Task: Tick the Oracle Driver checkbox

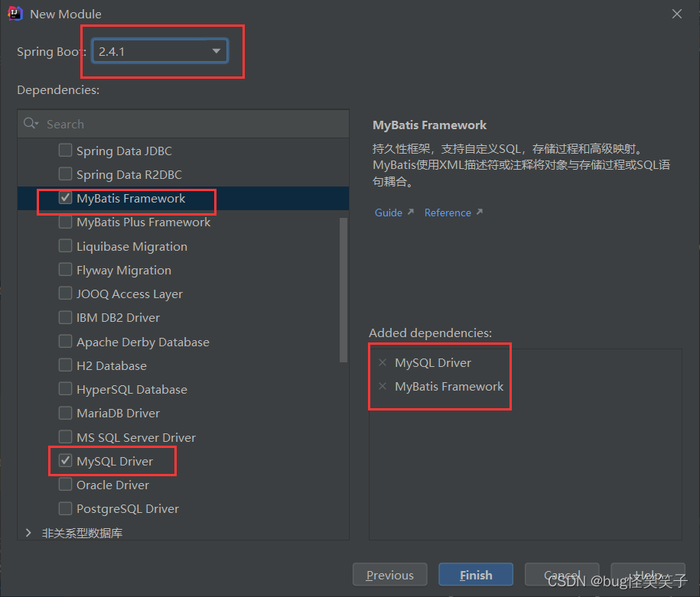Action: pos(65,485)
